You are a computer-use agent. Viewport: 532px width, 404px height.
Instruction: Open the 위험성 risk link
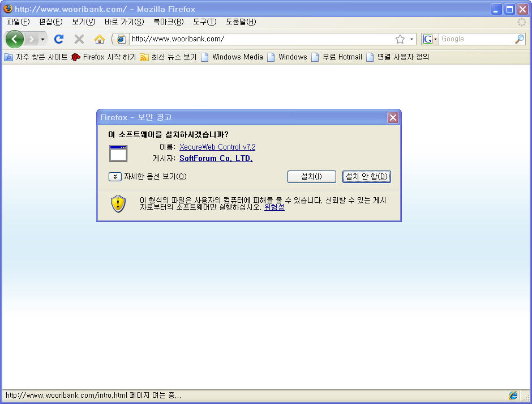[274, 207]
